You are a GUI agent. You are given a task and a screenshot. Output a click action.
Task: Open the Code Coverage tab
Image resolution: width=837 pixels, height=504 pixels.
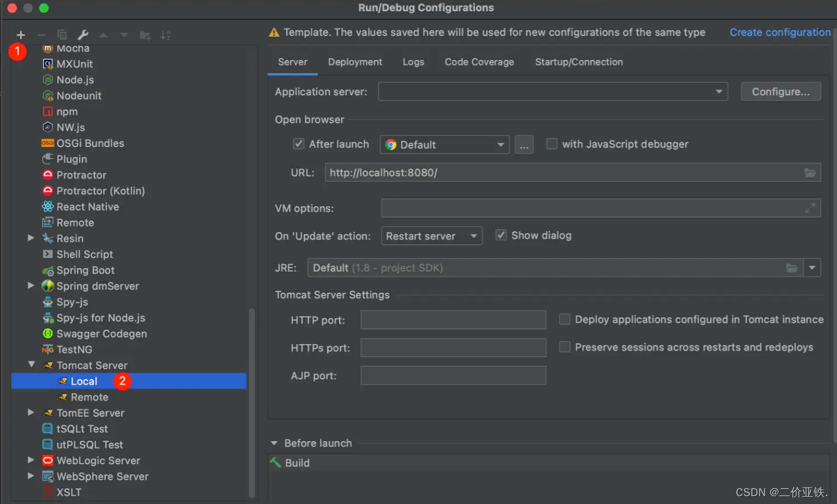tap(479, 62)
